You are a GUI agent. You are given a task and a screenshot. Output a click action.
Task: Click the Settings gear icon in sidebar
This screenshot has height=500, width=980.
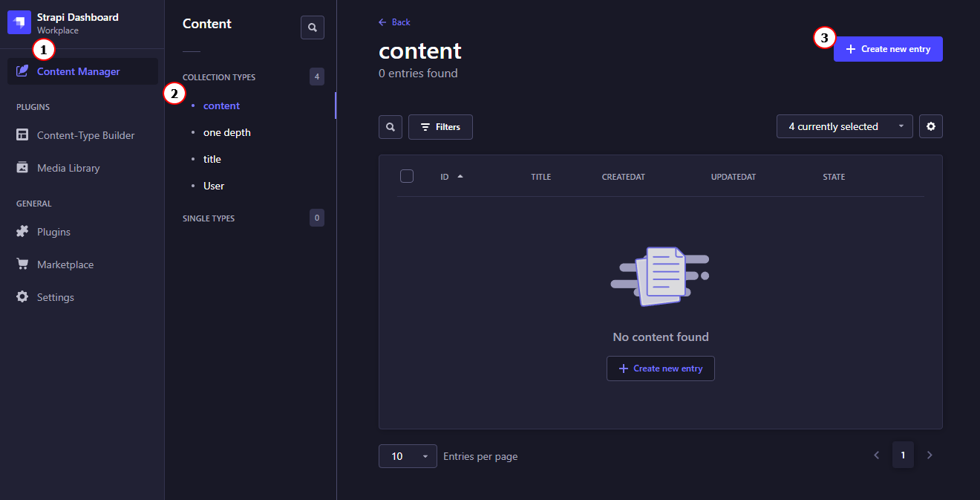22,297
